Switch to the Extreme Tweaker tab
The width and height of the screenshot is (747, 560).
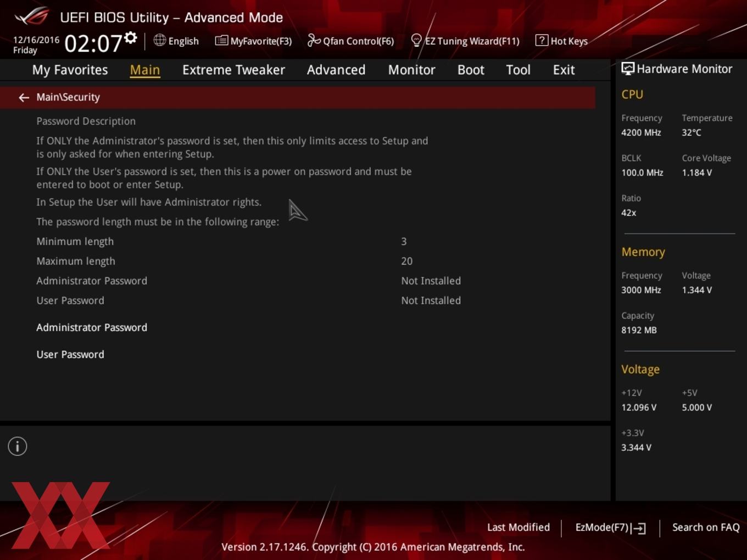233,70
